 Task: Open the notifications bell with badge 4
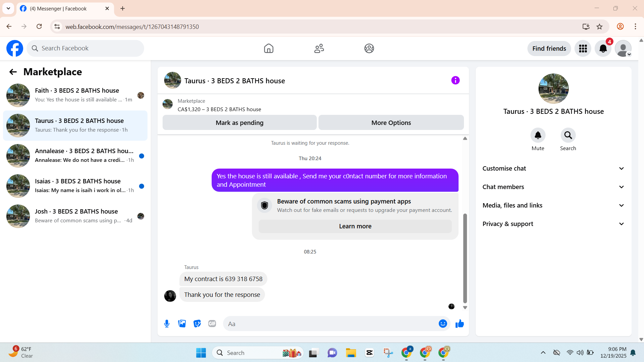[x=603, y=49]
